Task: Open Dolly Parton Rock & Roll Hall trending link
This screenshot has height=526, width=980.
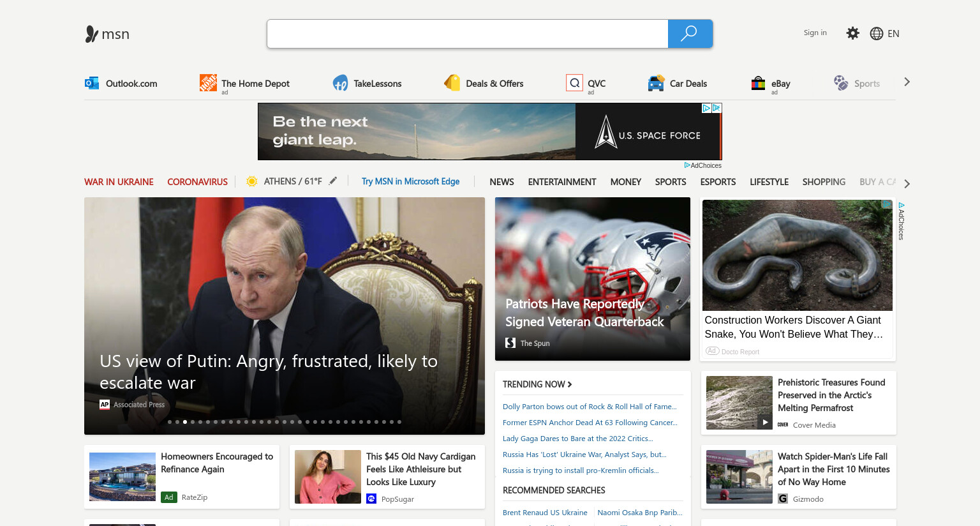Action: coord(590,407)
